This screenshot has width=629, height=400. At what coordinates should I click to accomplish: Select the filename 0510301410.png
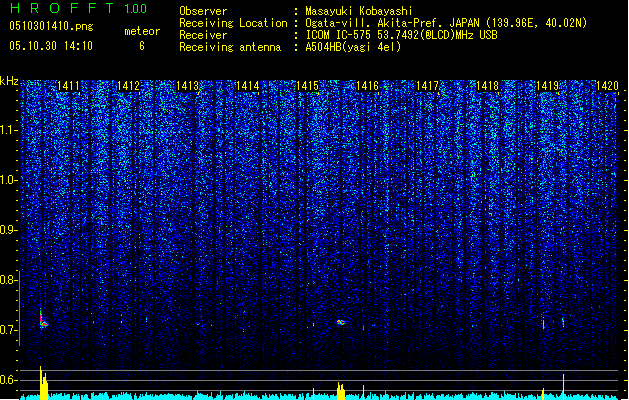[51, 26]
